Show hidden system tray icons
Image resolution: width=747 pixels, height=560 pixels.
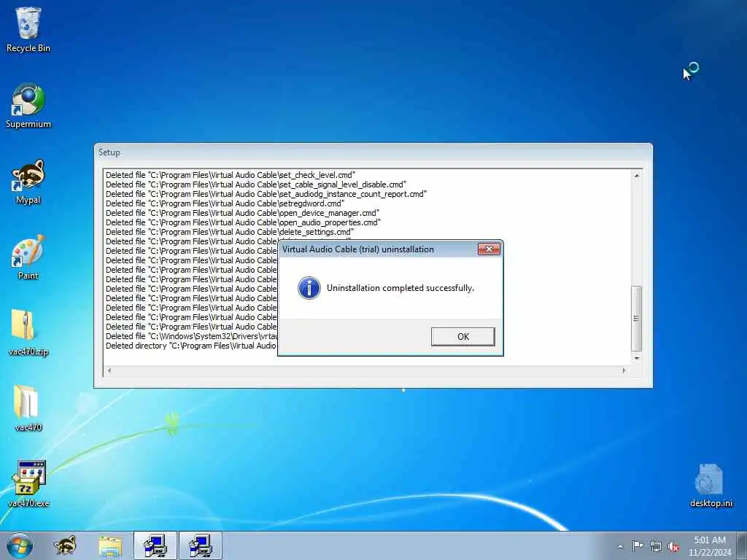[x=620, y=546]
